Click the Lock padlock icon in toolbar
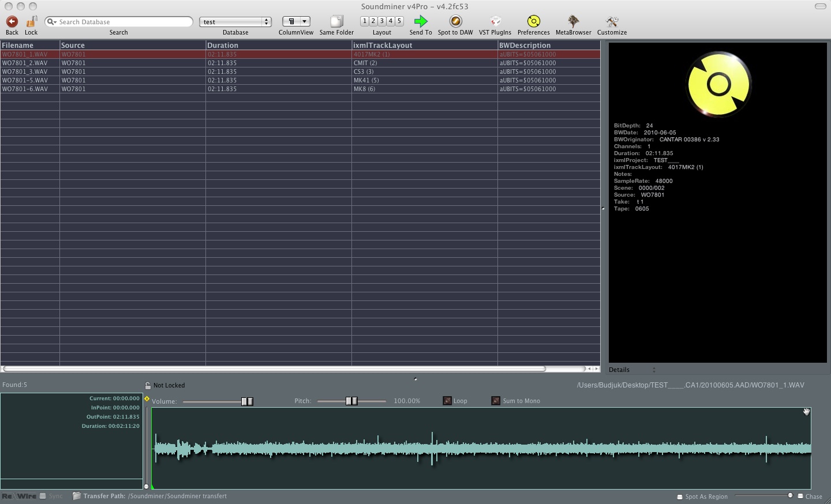831x504 pixels. coord(32,22)
